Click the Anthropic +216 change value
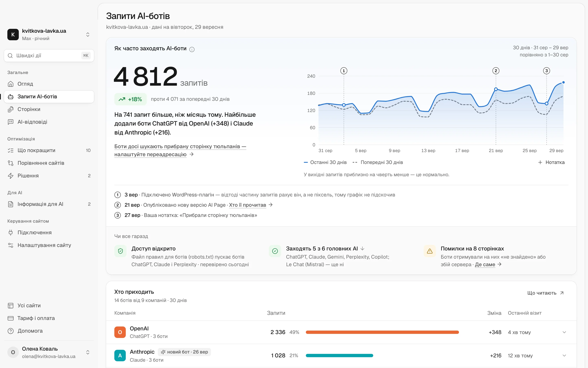The width and height of the screenshot is (588, 368). pos(496,356)
